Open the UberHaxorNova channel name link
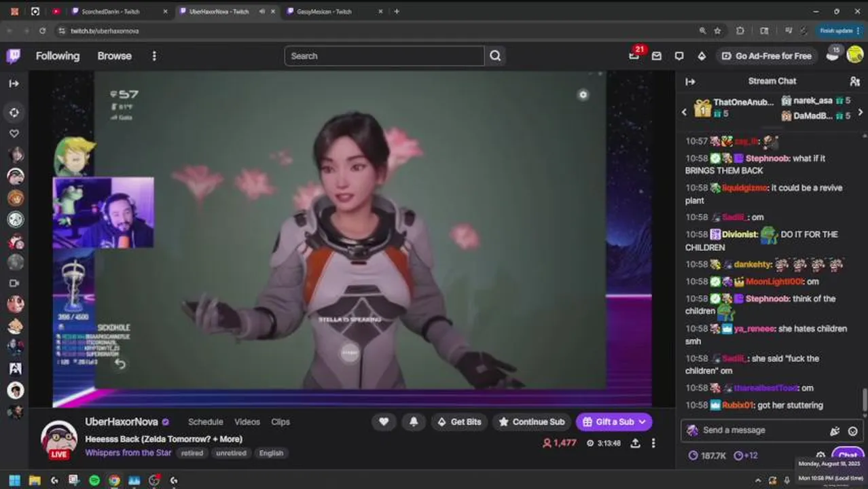Screen dimensions: 868x489 122,422
